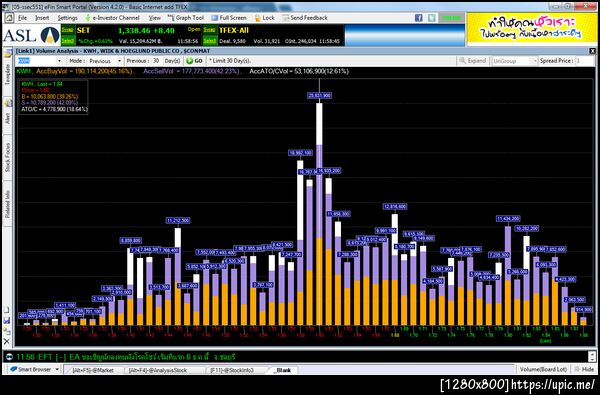Click the bar labeled 11,212,500

178,277
